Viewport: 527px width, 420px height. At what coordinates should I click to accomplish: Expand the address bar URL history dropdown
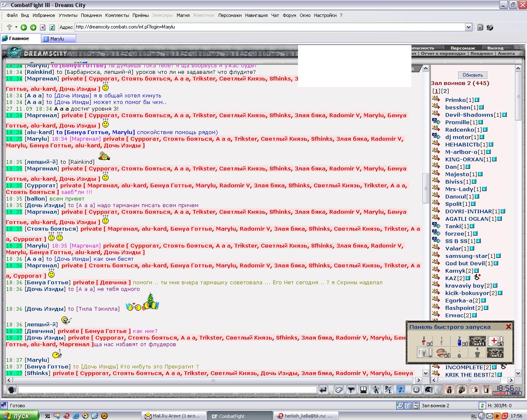click(x=468, y=27)
